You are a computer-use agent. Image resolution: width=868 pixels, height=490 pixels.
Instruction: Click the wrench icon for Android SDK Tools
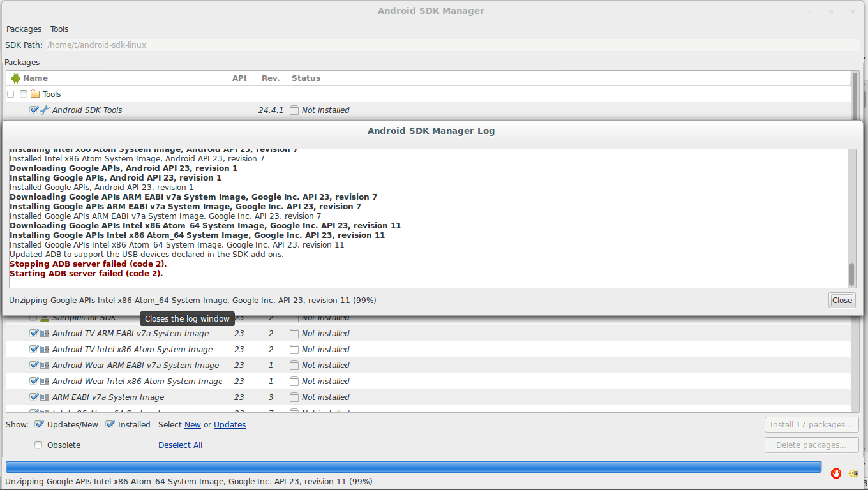click(x=45, y=110)
